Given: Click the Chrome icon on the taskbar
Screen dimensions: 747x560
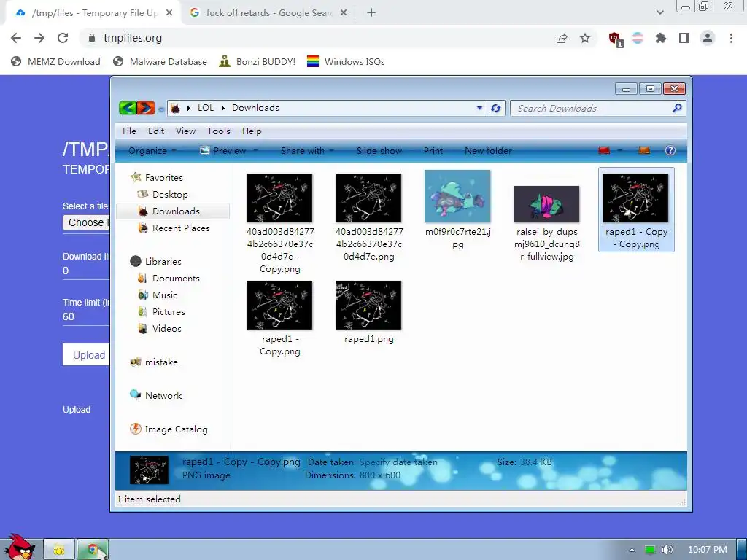Looking at the screenshot, I should pyautogui.click(x=93, y=550).
